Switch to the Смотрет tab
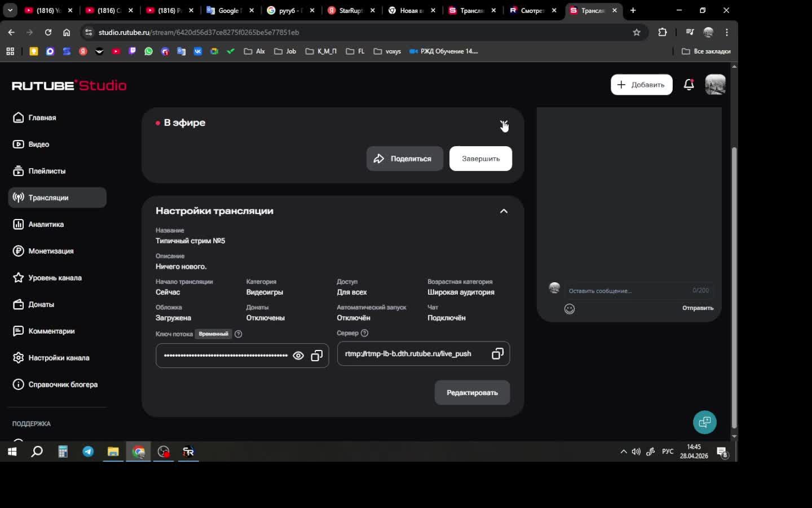 pyautogui.click(x=532, y=10)
